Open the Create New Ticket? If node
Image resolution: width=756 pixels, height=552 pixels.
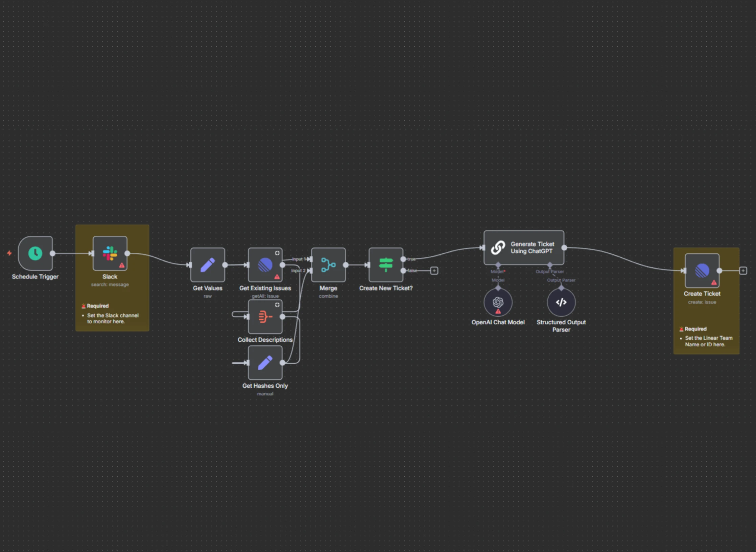tap(386, 265)
